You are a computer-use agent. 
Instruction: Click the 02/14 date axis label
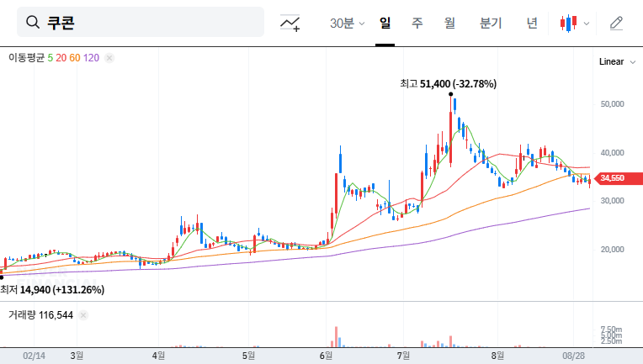tap(34, 356)
